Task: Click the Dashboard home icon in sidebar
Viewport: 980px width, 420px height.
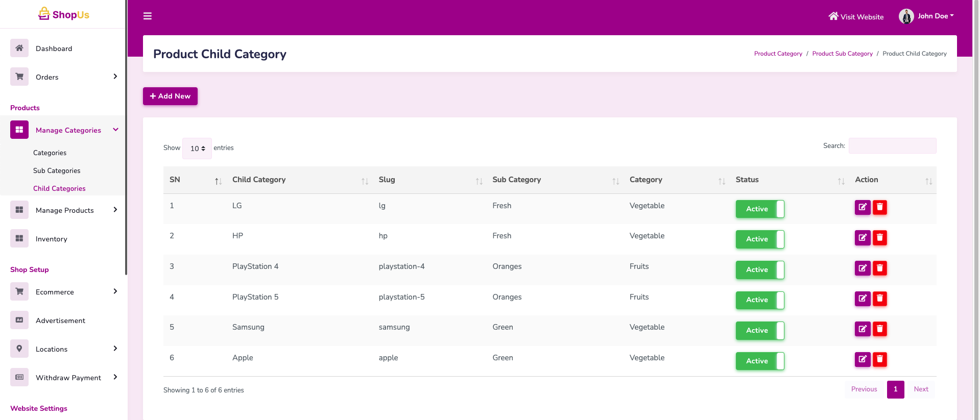Action: pos(19,48)
